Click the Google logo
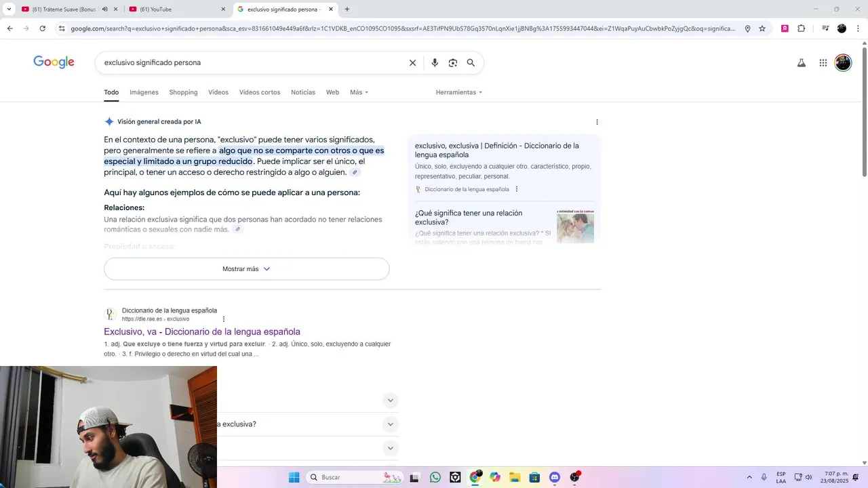The height and width of the screenshot is (488, 868). [54, 62]
